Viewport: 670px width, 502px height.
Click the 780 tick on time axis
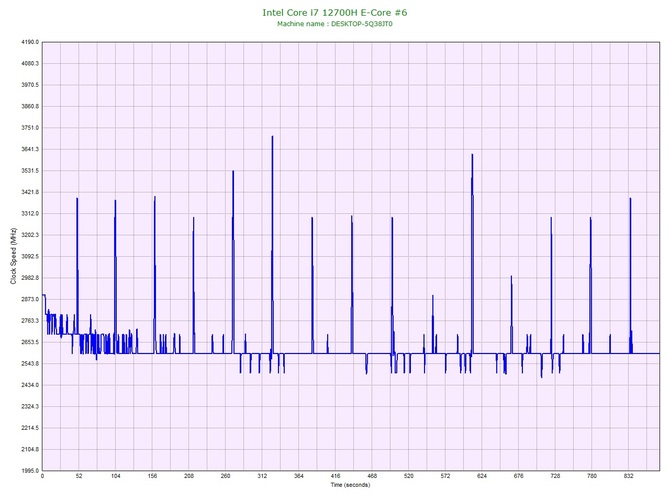(x=592, y=476)
